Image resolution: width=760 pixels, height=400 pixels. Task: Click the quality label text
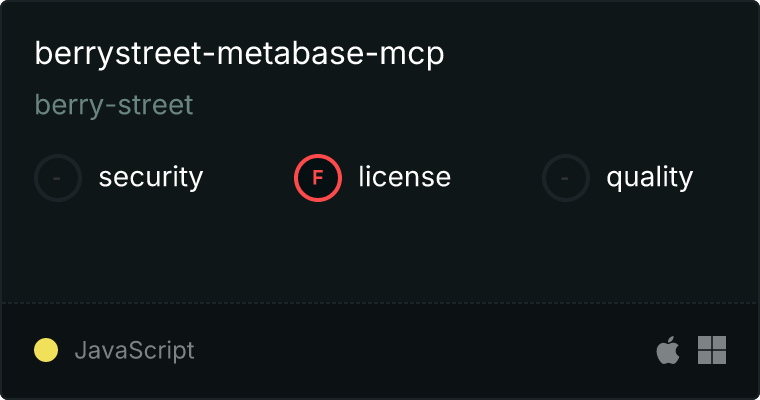pos(649,178)
